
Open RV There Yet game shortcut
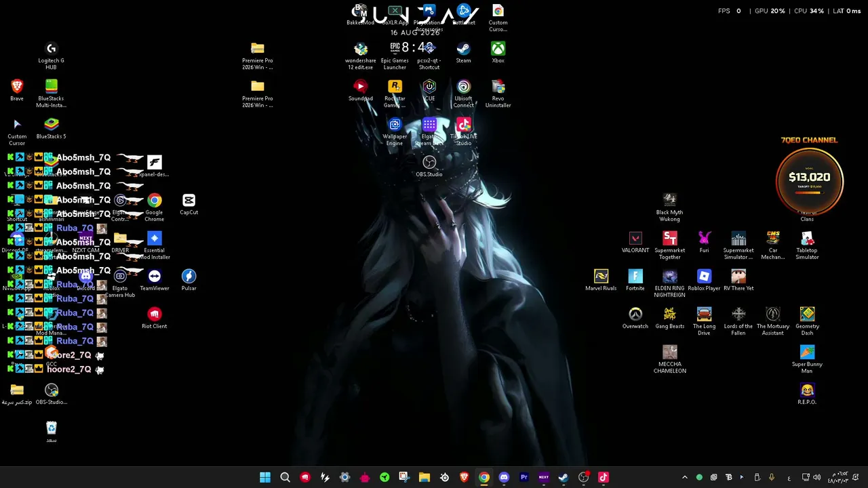738,280
